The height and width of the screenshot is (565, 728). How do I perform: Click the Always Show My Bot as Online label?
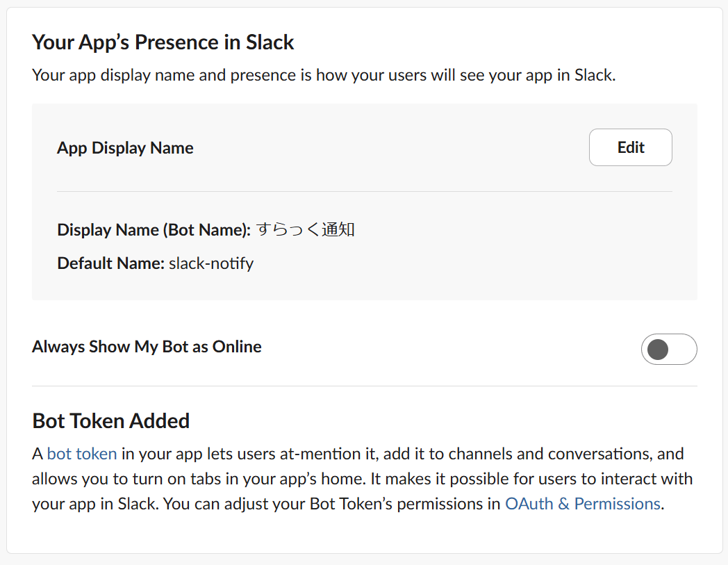point(147,347)
